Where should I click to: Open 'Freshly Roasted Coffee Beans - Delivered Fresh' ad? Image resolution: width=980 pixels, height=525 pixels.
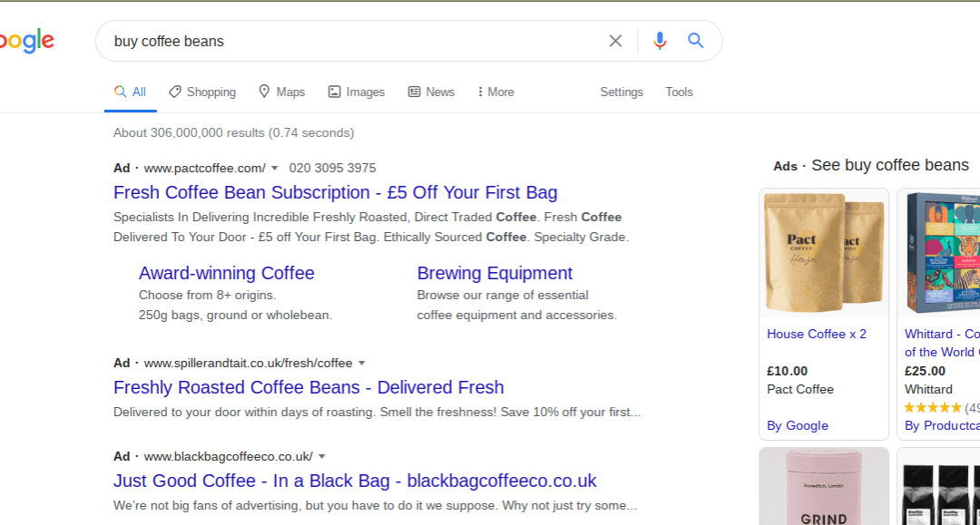[x=309, y=387]
